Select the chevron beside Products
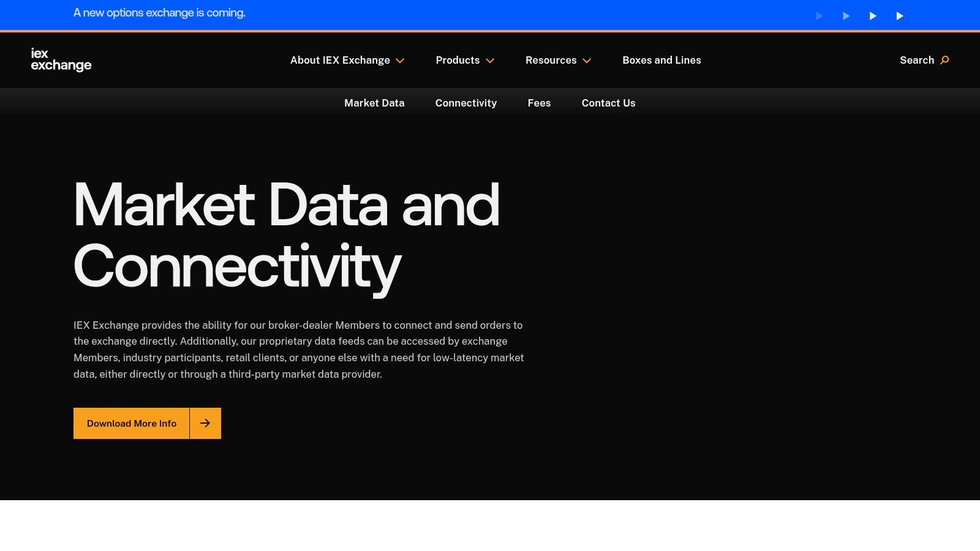This screenshot has width=980, height=551. tap(490, 61)
